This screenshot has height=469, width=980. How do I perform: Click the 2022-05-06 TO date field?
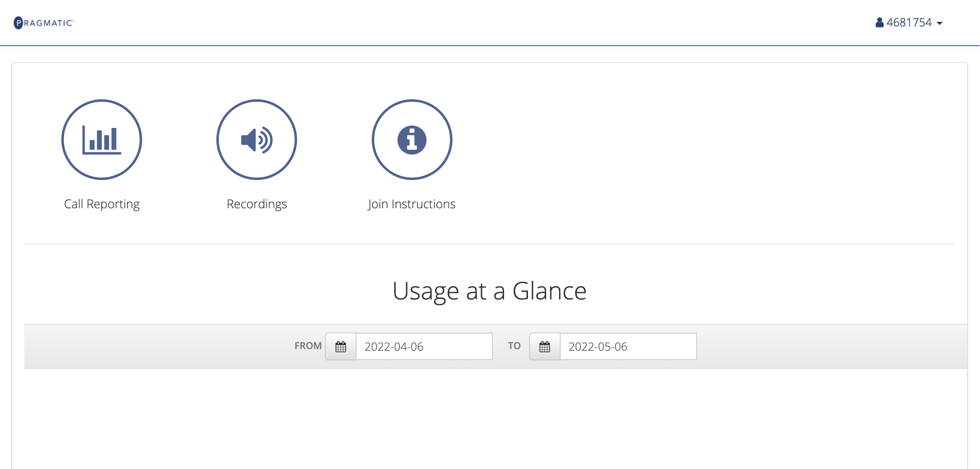click(628, 346)
